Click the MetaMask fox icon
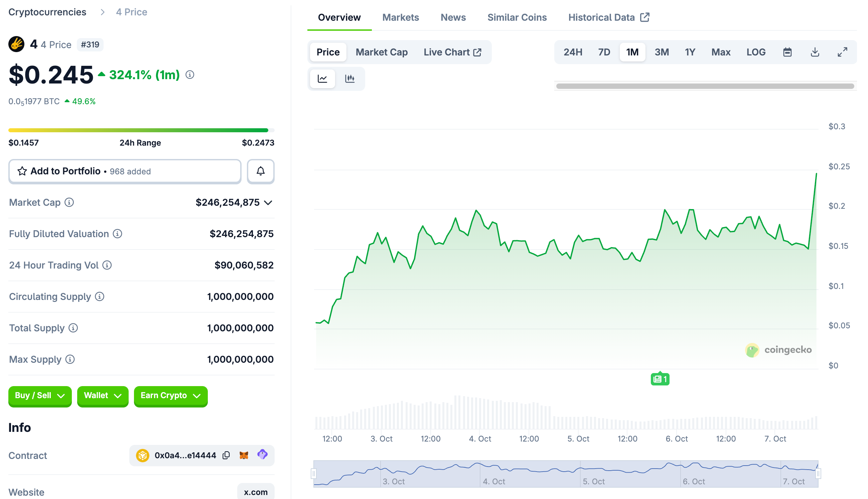The image size is (868, 499). 244,455
